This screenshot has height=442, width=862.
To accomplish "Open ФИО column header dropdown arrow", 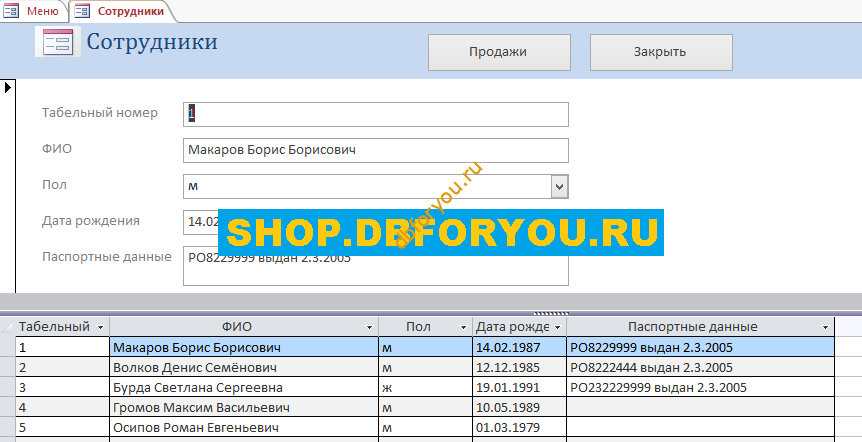I will click(369, 327).
